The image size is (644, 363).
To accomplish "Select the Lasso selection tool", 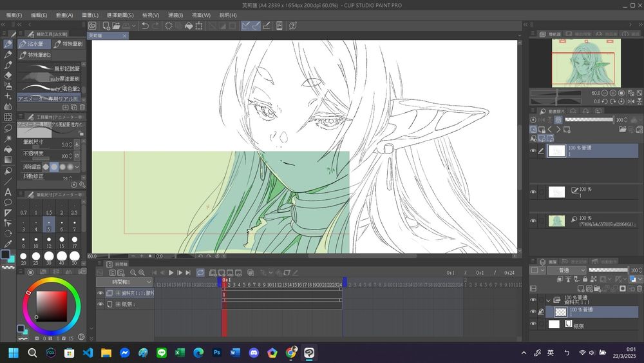I will (x=8, y=128).
